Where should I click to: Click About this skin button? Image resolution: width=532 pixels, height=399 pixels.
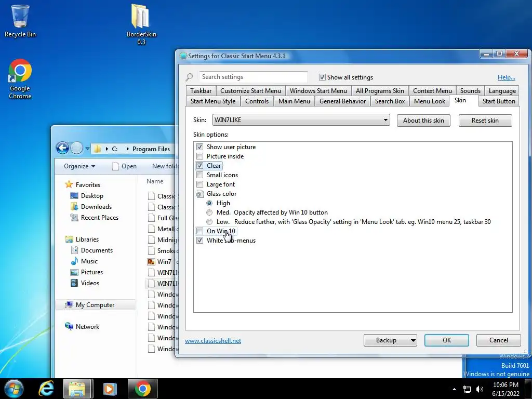click(x=423, y=121)
